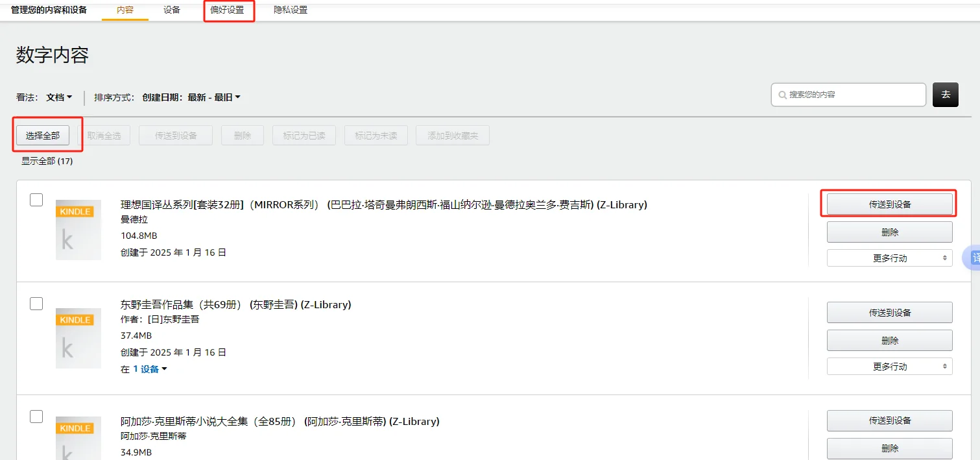Click the 37.4MB file size text

(x=136, y=335)
